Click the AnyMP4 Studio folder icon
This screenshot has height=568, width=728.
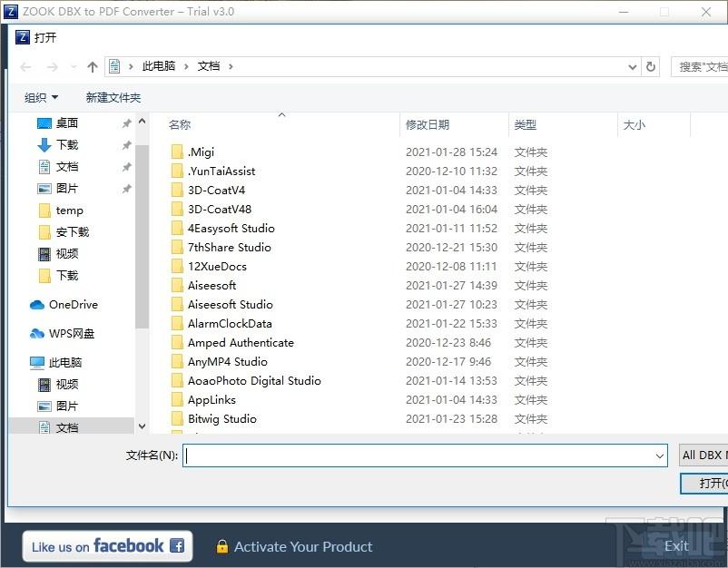pos(177,361)
